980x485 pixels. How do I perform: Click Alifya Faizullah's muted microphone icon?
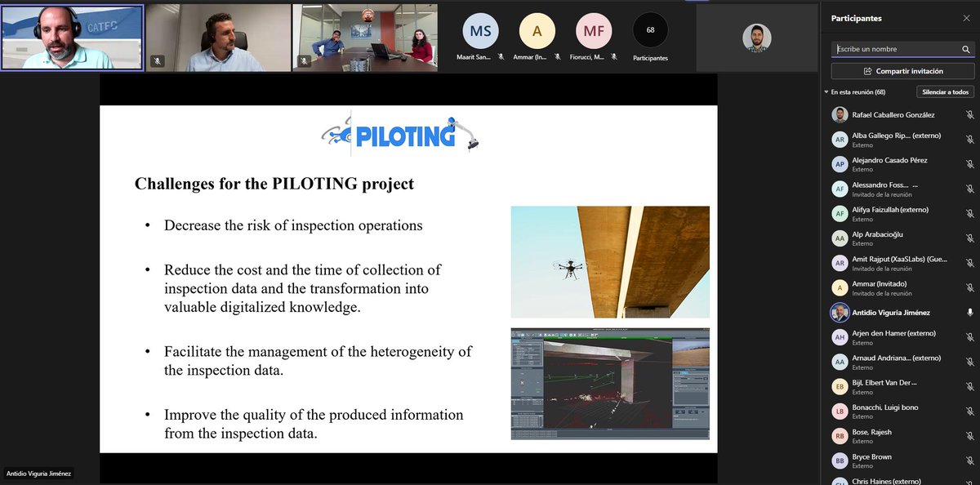coord(969,214)
